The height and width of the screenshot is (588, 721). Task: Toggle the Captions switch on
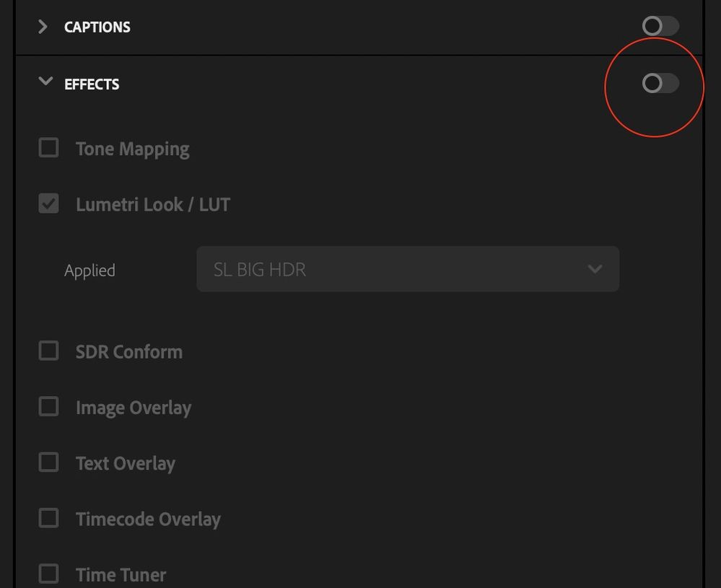pos(660,27)
